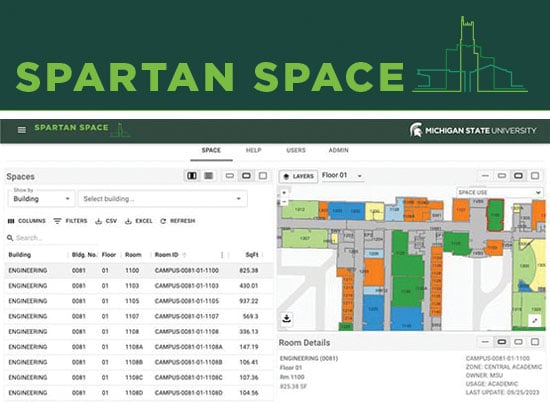Zoom in the floor plan map
Viewport: 550px width, 410px height.
284,193
